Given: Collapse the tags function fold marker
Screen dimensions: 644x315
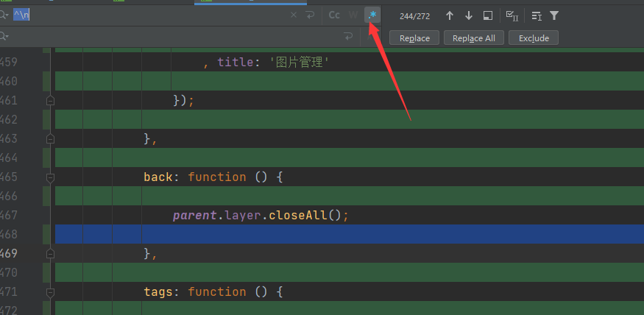Looking at the screenshot, I should (x=50, y=292).
